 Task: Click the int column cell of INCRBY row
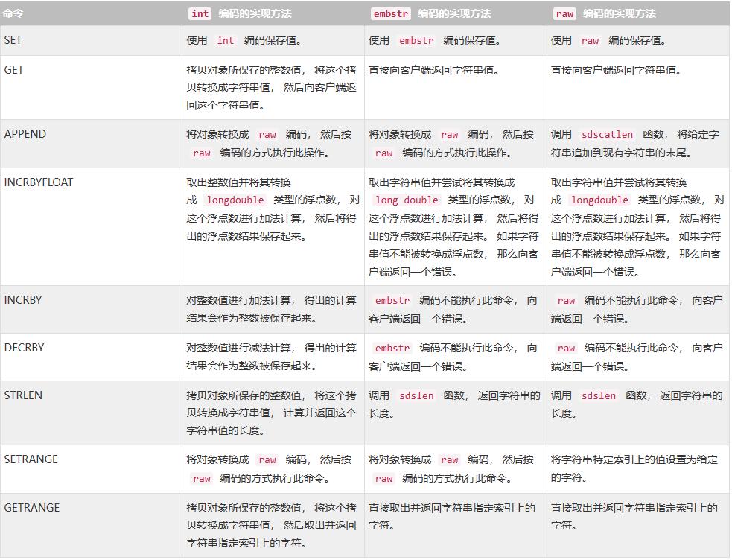273,309
